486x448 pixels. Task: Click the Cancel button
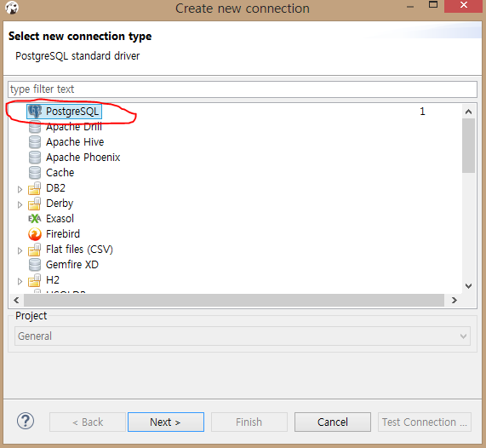tap(333, 422)
